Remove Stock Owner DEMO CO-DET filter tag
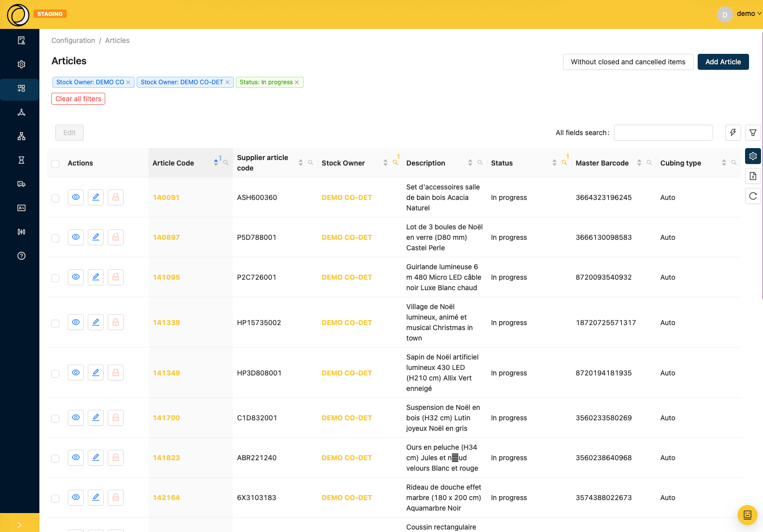This screenshot has width=763, height=532. coord(227,82)
